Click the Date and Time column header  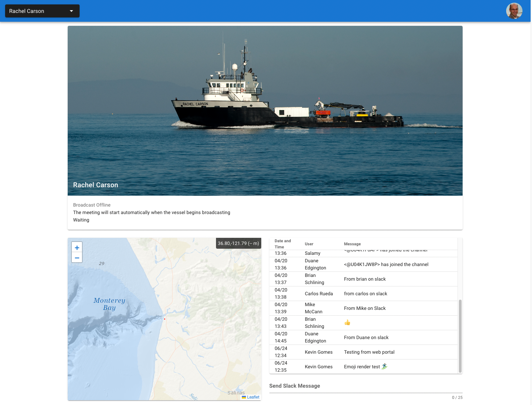point(283,244)
